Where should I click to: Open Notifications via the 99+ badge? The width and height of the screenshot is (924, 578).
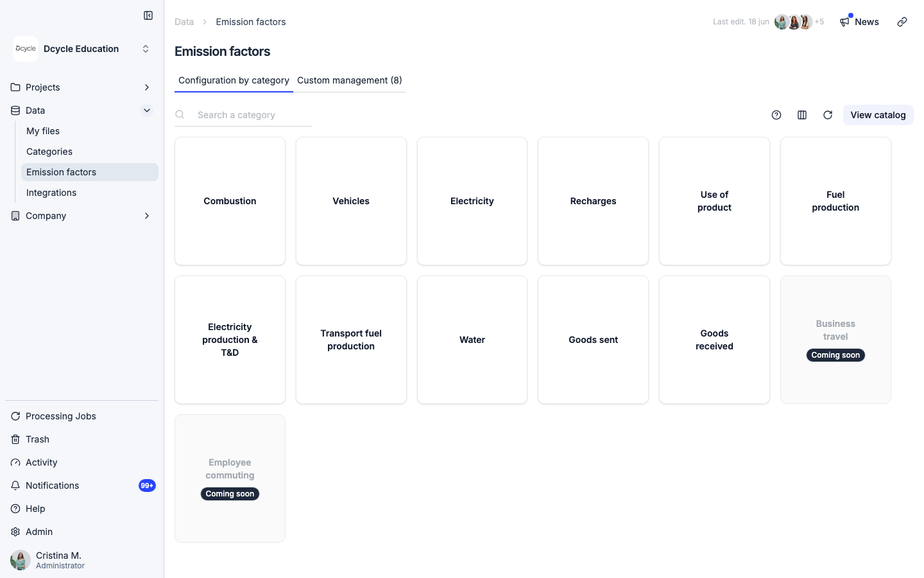click(x=147, y=486)
